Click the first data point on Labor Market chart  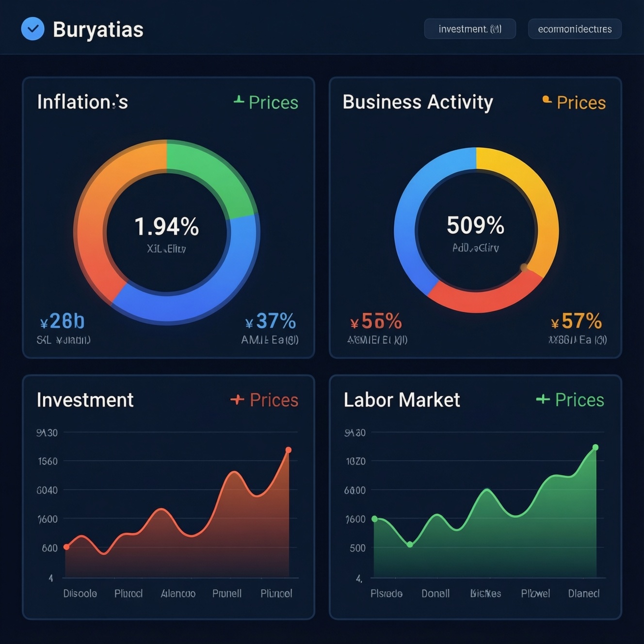pyautogui.click(x=374, y=519)
